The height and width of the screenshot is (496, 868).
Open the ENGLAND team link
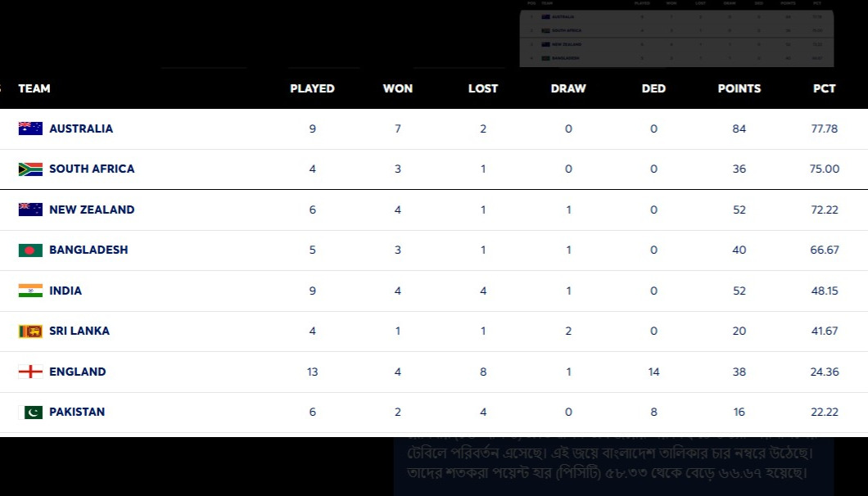(78, 372)
